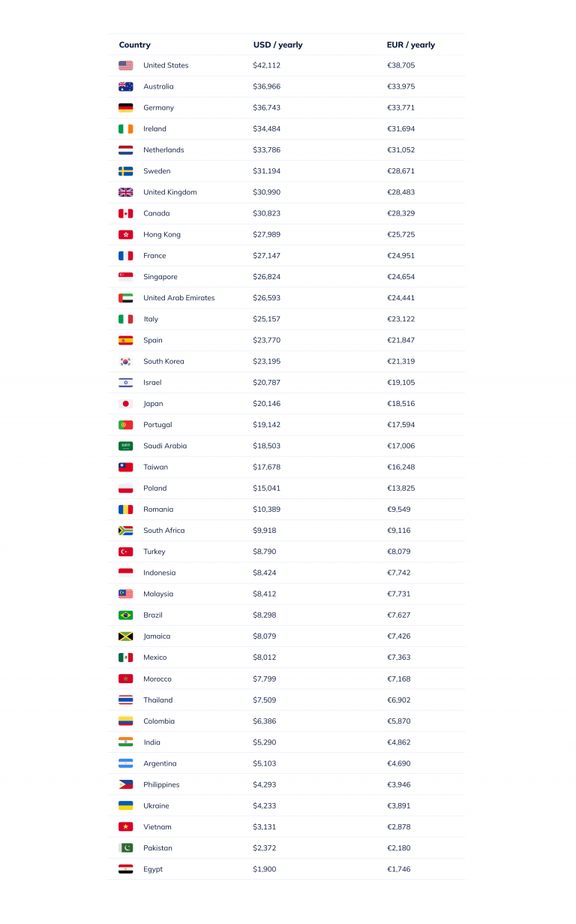
Task: Click the $42,112 United States salary
Action: (266, 65)
